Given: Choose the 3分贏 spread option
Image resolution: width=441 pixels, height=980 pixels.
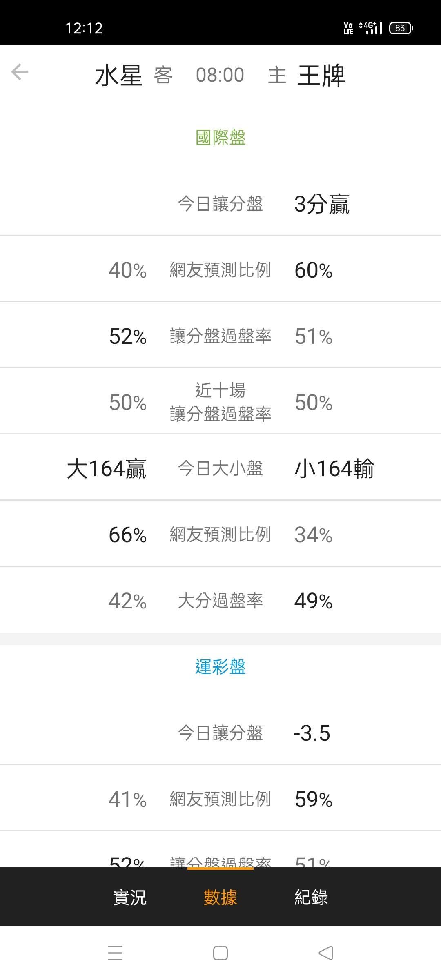Looking at the screenshot, I should [x=322, y=204].
